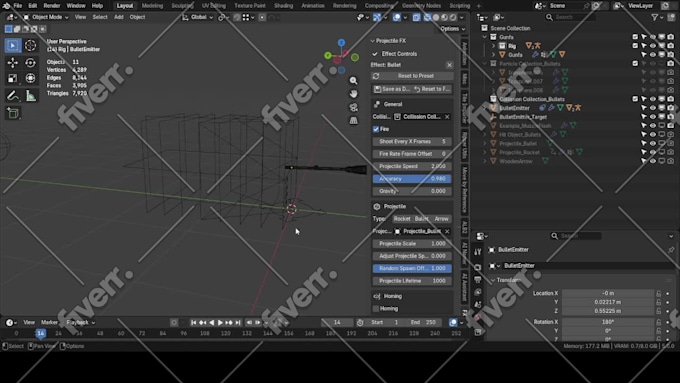Select the Cursor tool
This screenshot has width=680, height=383.
pos(30,45)
